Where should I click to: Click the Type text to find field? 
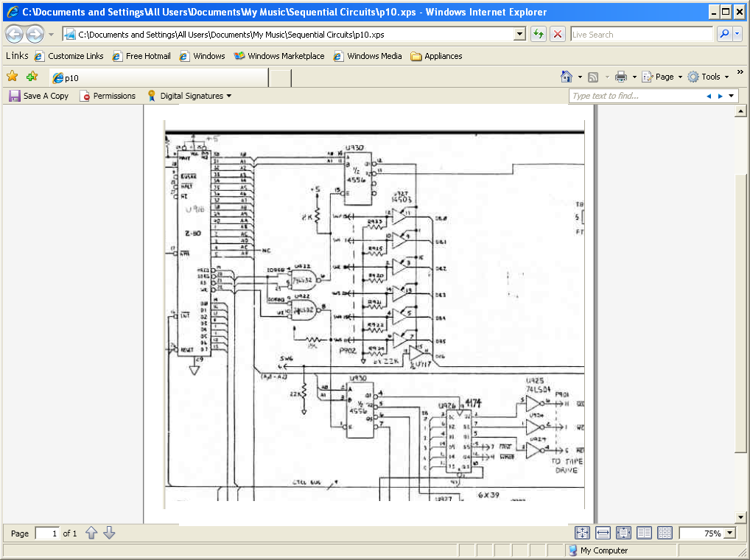[636, 96]
